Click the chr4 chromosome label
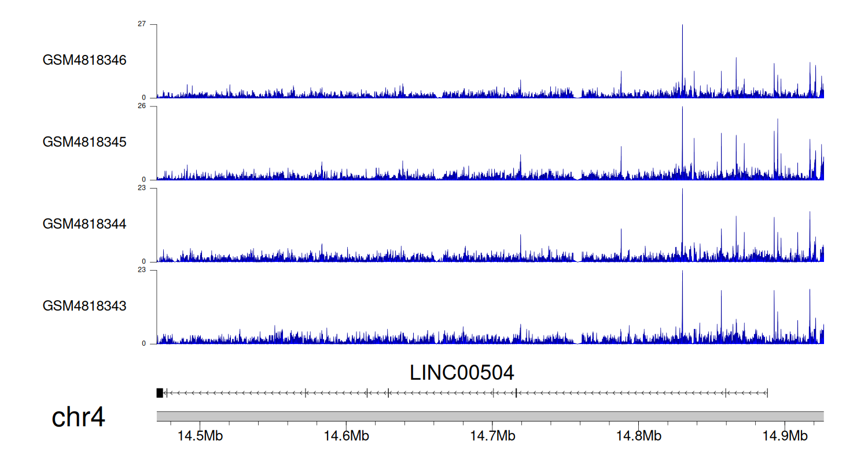Image resolution: width=868 pixels, height=451 pixels. pos(78,417)
